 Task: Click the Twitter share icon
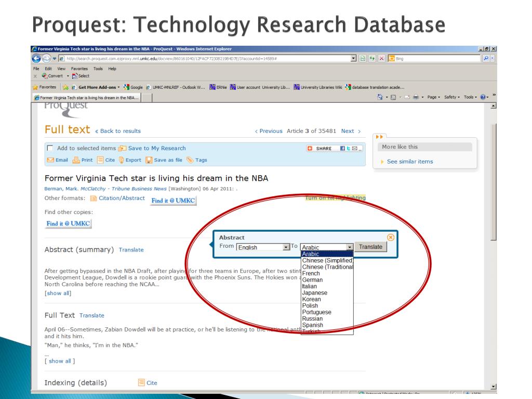point(349,148)
